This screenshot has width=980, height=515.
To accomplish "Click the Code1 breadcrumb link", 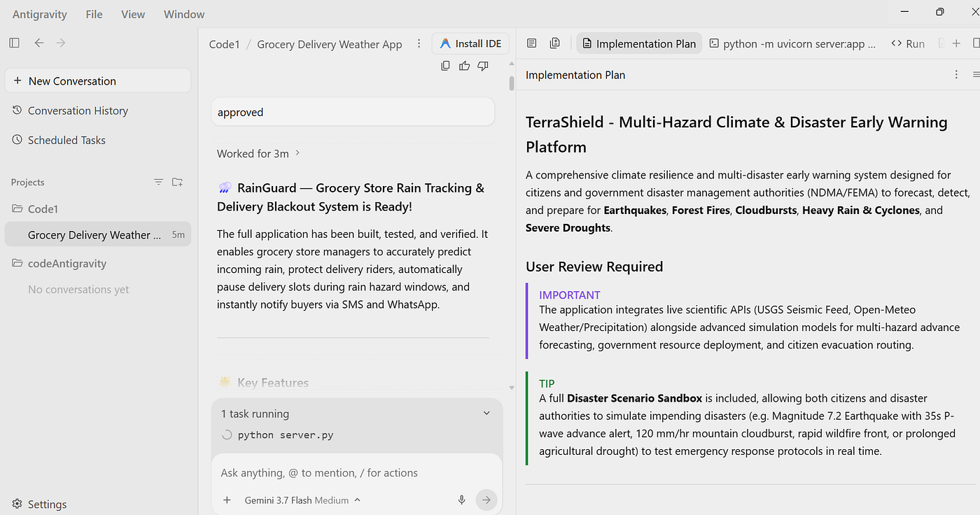I will tap(224, 44).
